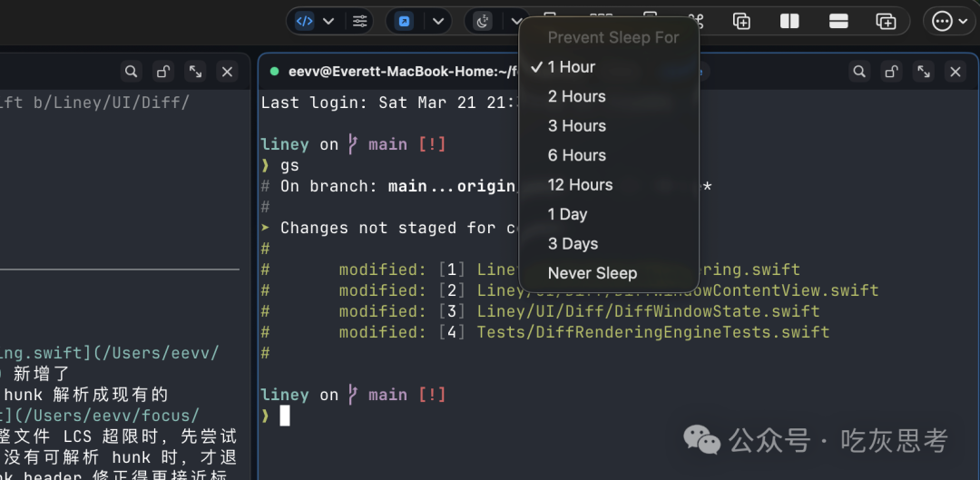This screenshot has width=980, height=480.
Task: Close the left terminal pane
Action: [x=227, y=72]
